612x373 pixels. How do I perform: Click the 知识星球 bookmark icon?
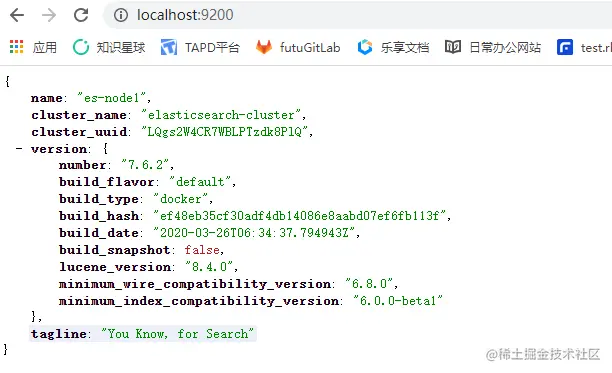click(81, 47)
